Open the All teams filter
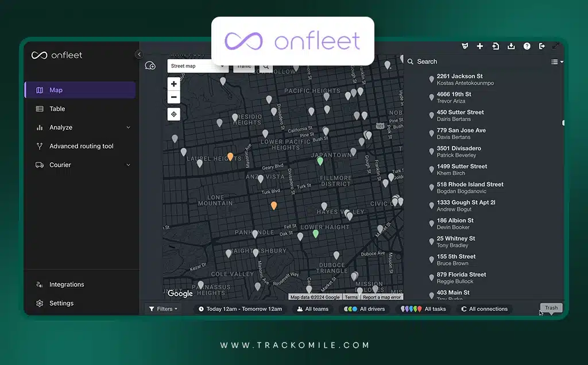588x365 pixels. [313, 309]
